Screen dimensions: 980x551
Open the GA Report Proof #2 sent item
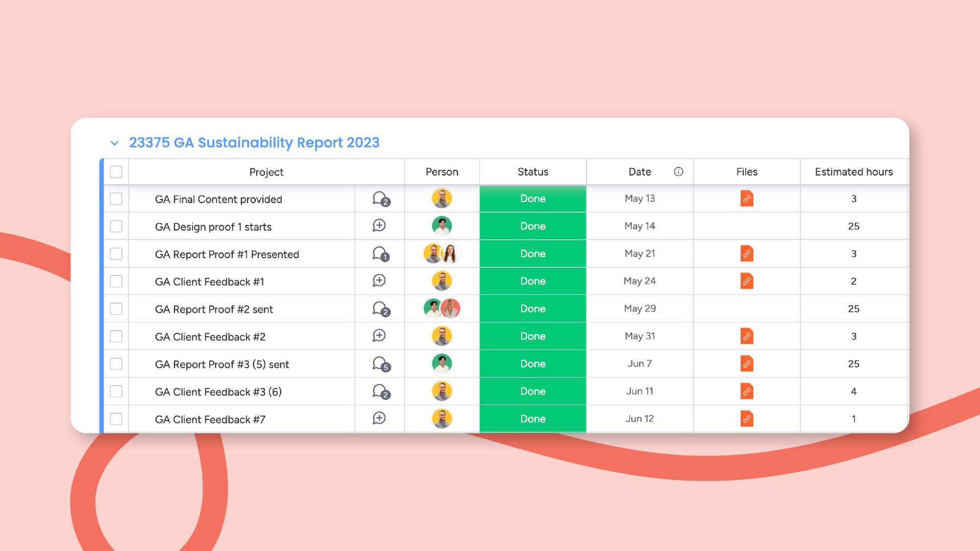pyautogui.click(x=214, y=309)
